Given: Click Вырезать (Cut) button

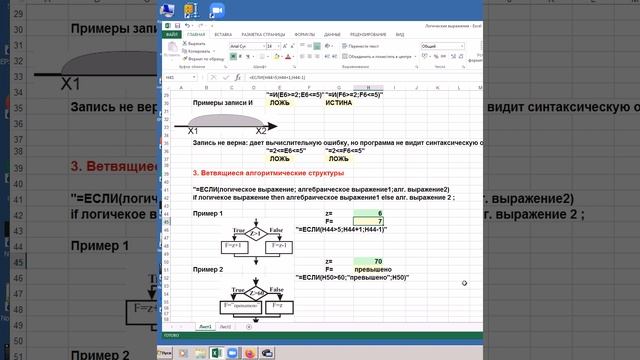Looking at the screenshot, I should [x=194, y=44].
